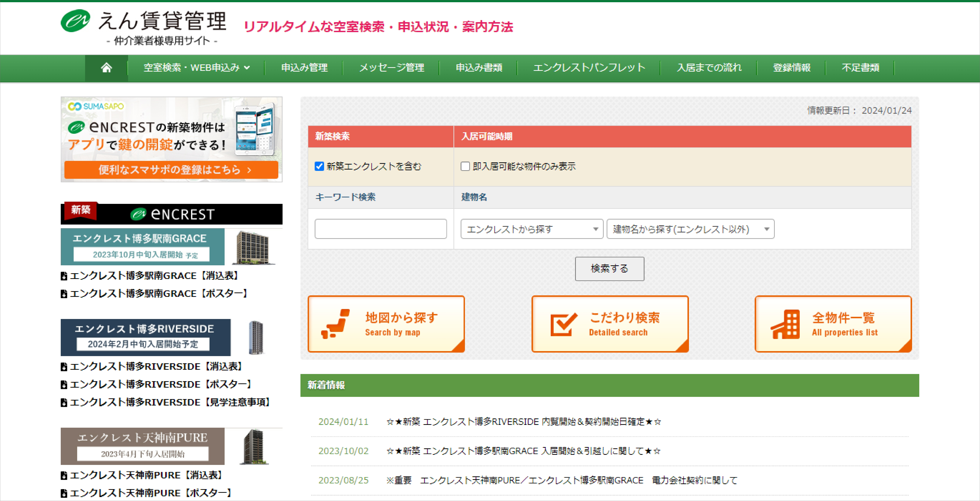Click 天神南PURE building photo
The image size is (980, 501).
click(254, 447)
